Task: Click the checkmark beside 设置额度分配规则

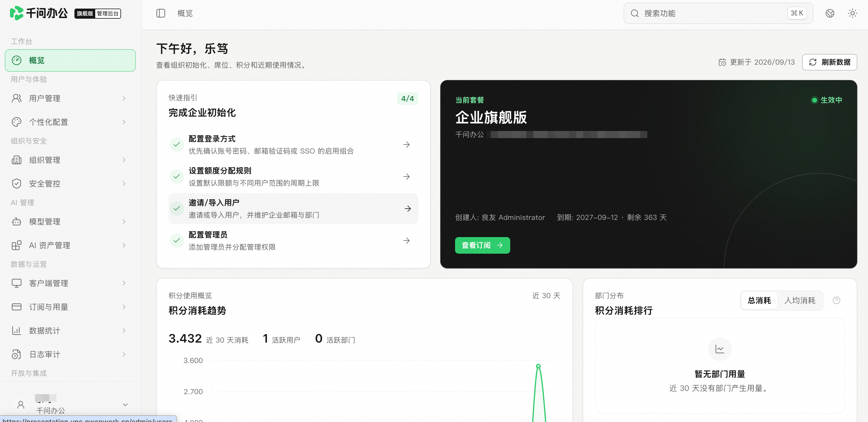Action: click(x=177, y=176)
